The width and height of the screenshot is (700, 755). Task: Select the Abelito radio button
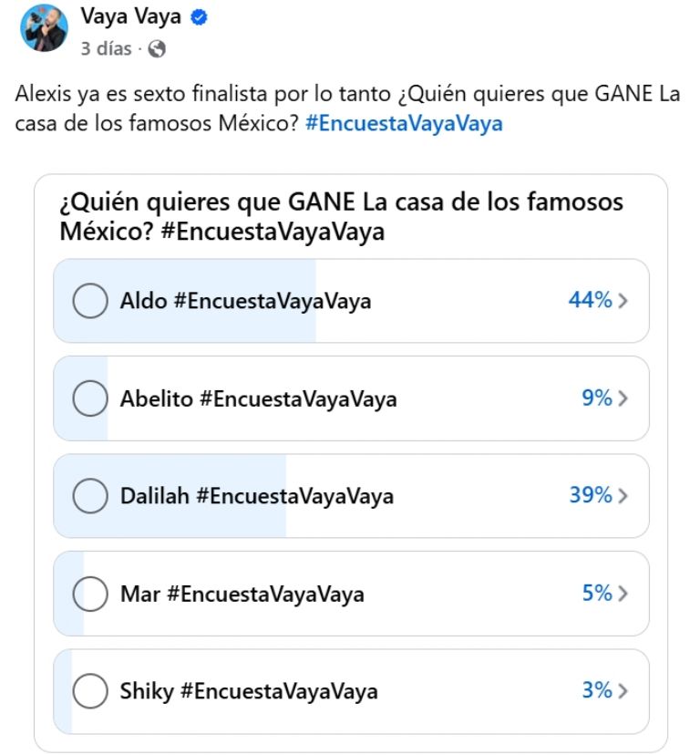[89, 398]
